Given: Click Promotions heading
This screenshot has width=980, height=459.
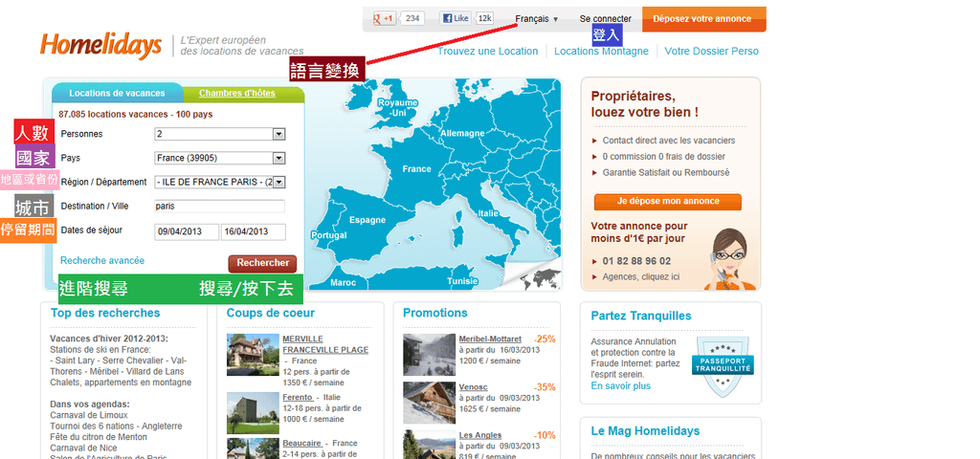Looking at the screenshot, I should point(435,313).
